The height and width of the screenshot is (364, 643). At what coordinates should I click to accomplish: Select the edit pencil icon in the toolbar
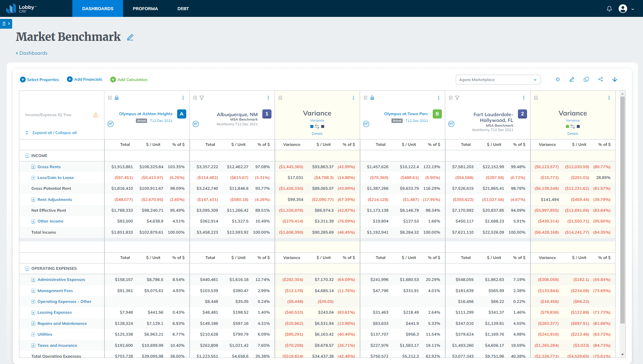(572, 79)
